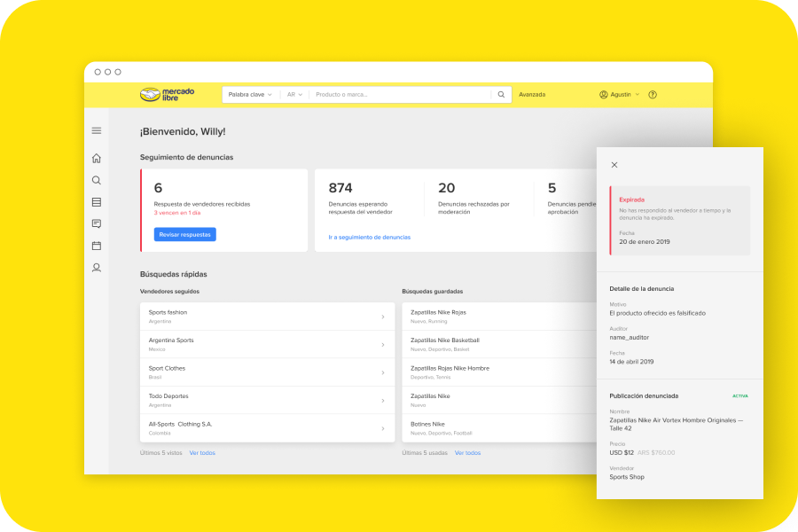Expand the Palabra clave dropdown
Screen dimensions: 798x532
[250, 95]
